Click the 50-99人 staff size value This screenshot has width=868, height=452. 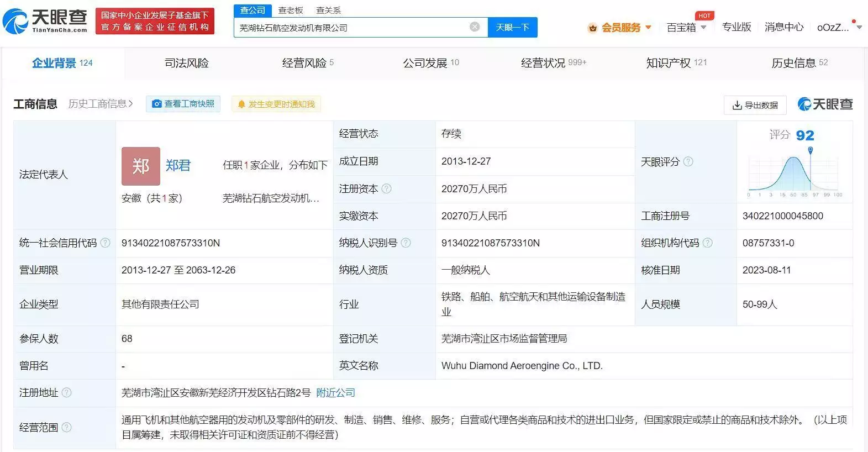(760, 304)
